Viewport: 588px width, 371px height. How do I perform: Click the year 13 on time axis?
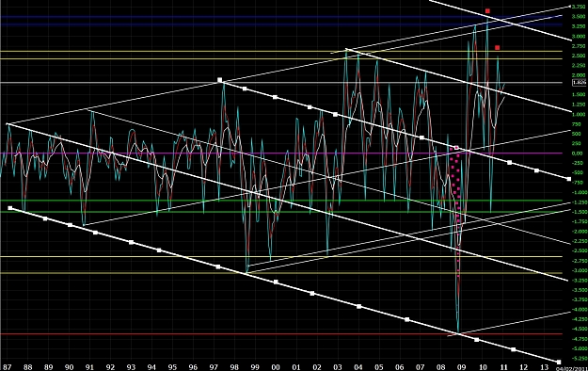click(x=545, y=367)
